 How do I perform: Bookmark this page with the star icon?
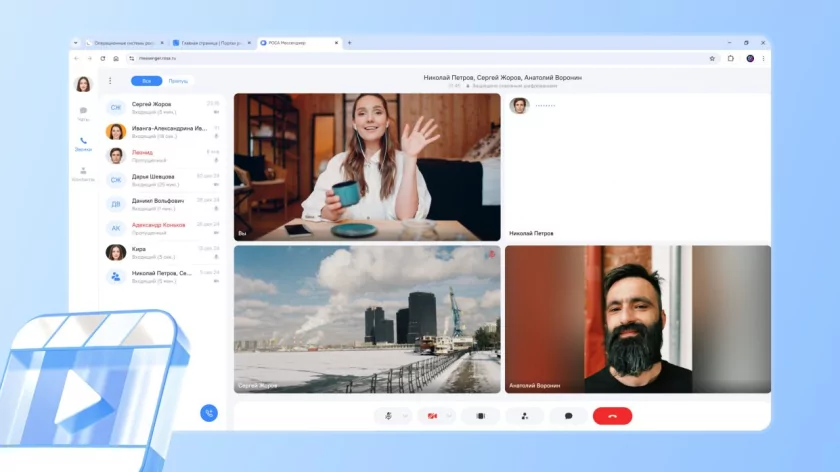click(x=712, y=58)
